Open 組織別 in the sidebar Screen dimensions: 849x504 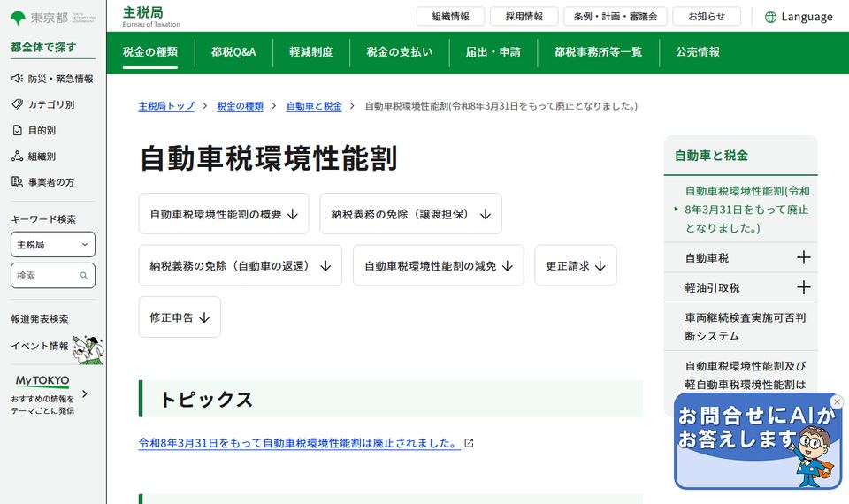(x=34, y=157)
